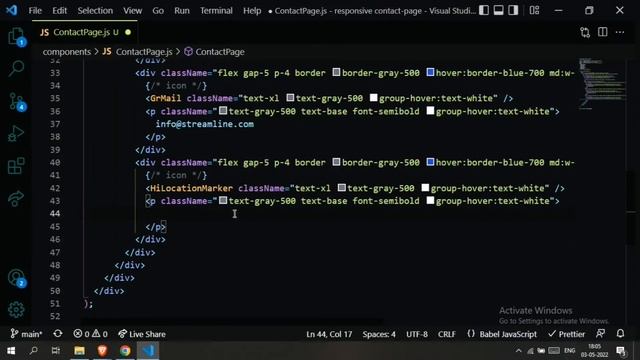
Task: Click CRLF end of line selector
Action: pyautogui.click(x=447, y=334)
